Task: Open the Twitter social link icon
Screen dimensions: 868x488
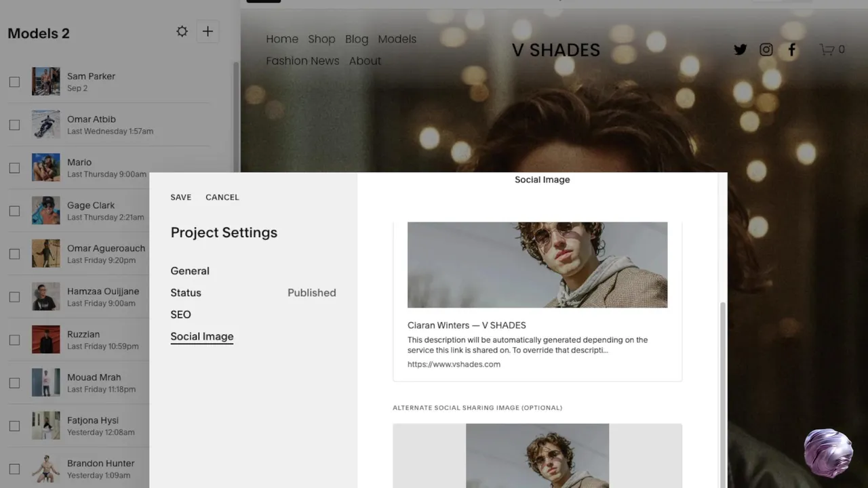Action: click(740, 49)
